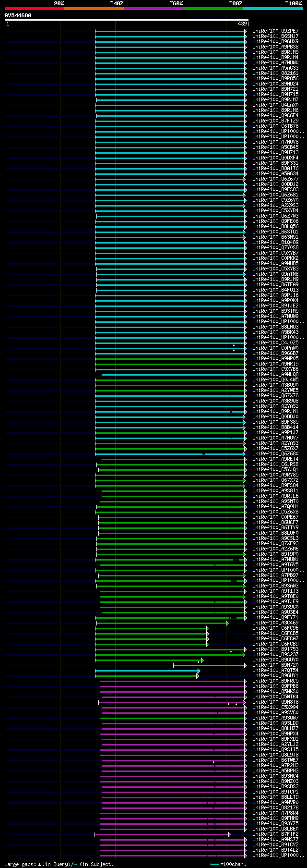The width and height of the screenshot is (307, 868).
Task: Click the cyan =100char. scale legend
Action: point(228,864)
